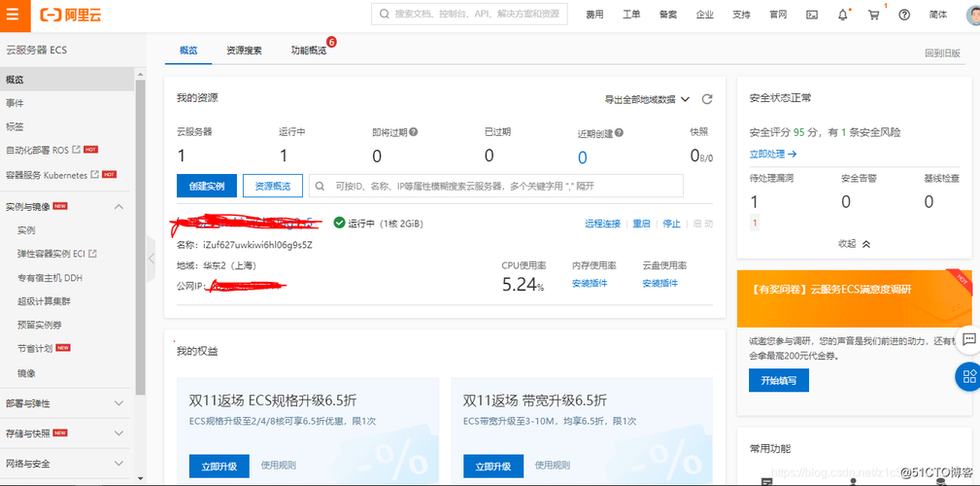Viewport: 980px width, 486px height.
Task: Expand the 存储与快照 section
Action: coord(118,433)
